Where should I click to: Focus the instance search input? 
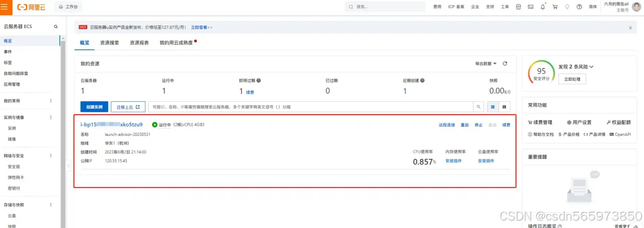pyautogui.click(x=310, y=107)
